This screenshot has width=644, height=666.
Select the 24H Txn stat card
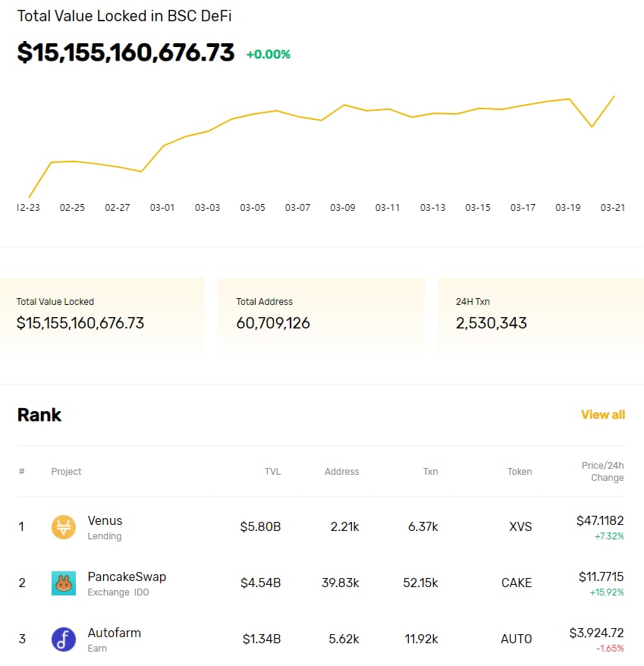tap(540, 314)
